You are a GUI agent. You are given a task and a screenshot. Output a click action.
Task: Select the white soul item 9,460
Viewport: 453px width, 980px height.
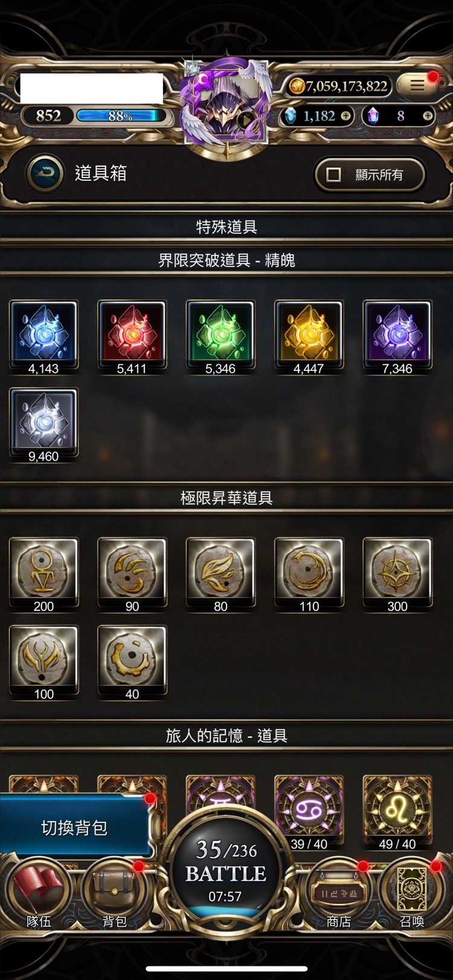click(43, 425)
